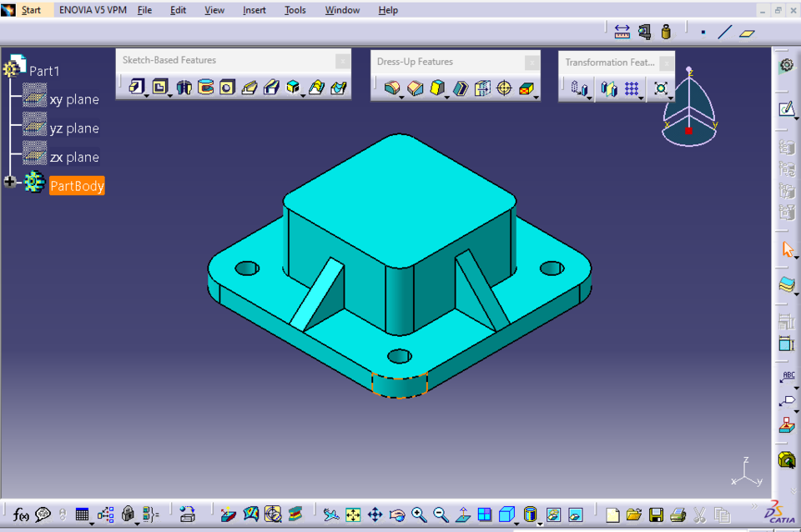
Task: Select the Pocket tool
Action: coord(160,86)
